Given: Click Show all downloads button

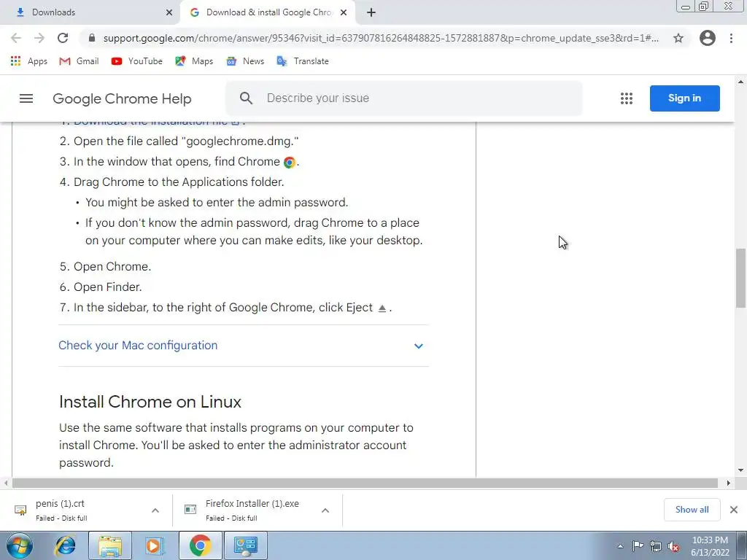Looking at the screenshot, I should point(692,510).
